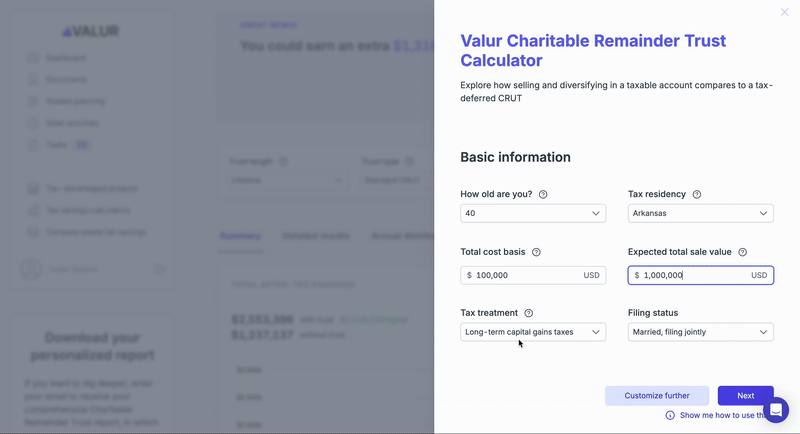This screenshot has height=434, width=800.
Task: Focus the Expected total sale value field
Action: coord(701,275)
